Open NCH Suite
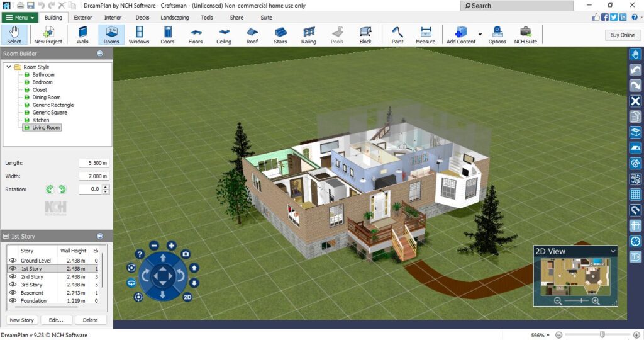Screen dimensions: 644x340 526,35
